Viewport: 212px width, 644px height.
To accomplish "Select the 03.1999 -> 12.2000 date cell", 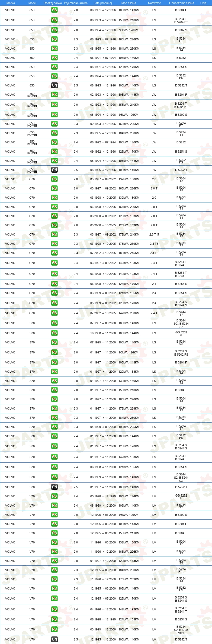I will [103, 629].
